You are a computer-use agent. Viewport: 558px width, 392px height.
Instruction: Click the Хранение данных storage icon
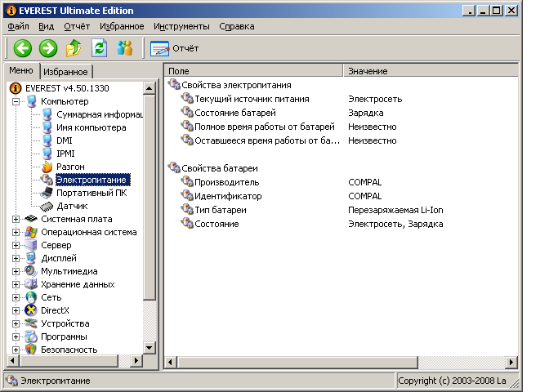tap(31, 284)
